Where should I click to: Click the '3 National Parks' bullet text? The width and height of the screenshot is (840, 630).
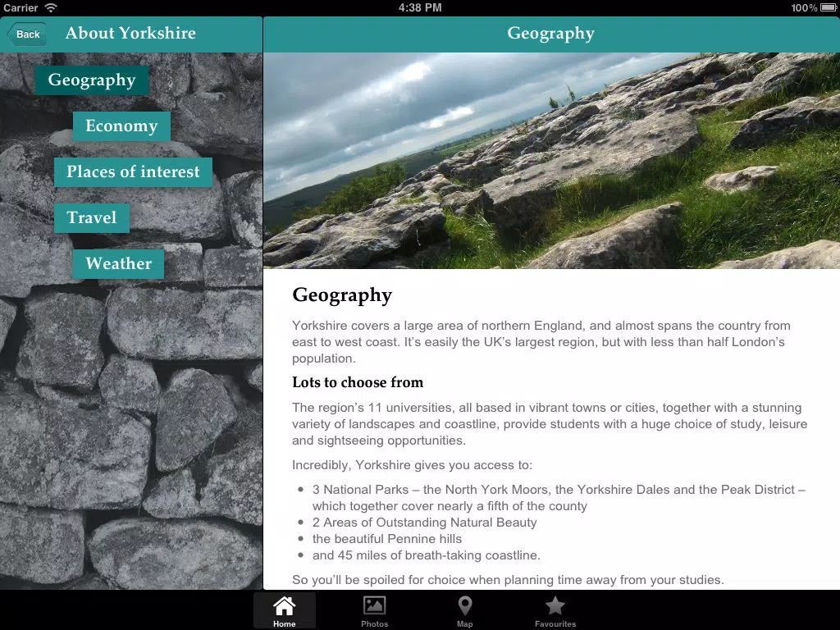click(559, 498)
